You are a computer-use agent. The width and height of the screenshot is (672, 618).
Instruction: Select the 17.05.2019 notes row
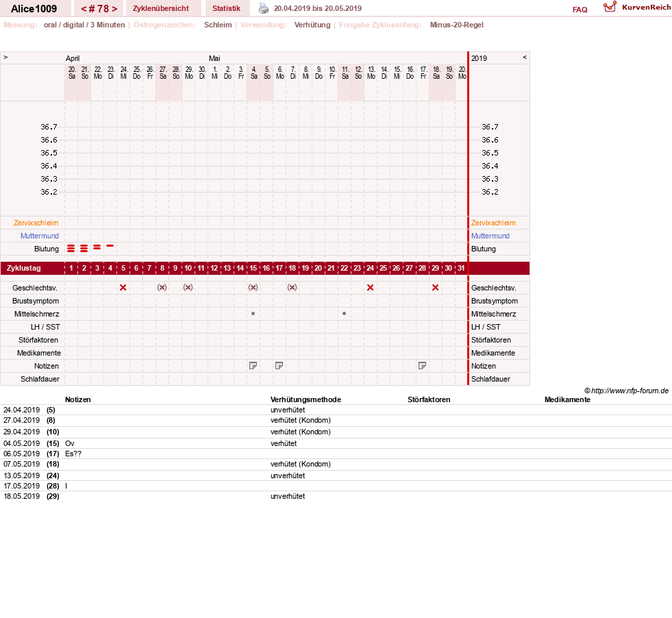click(336, 486)
